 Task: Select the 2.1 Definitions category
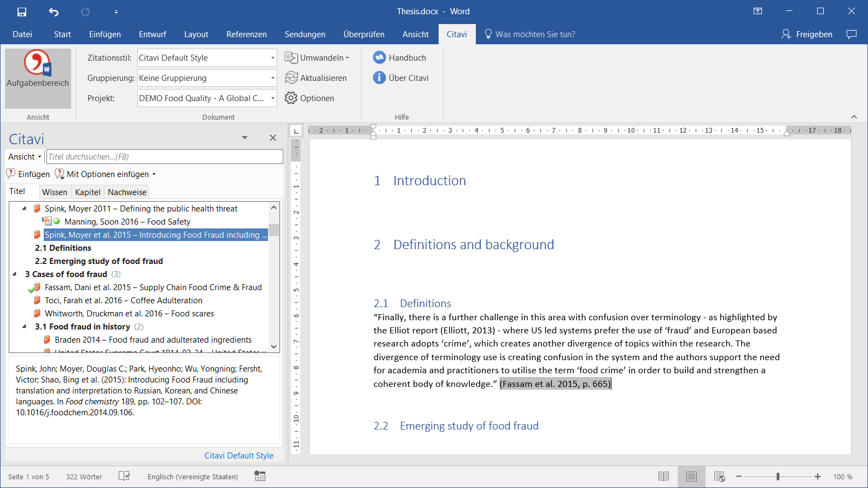tap(63, 248)
